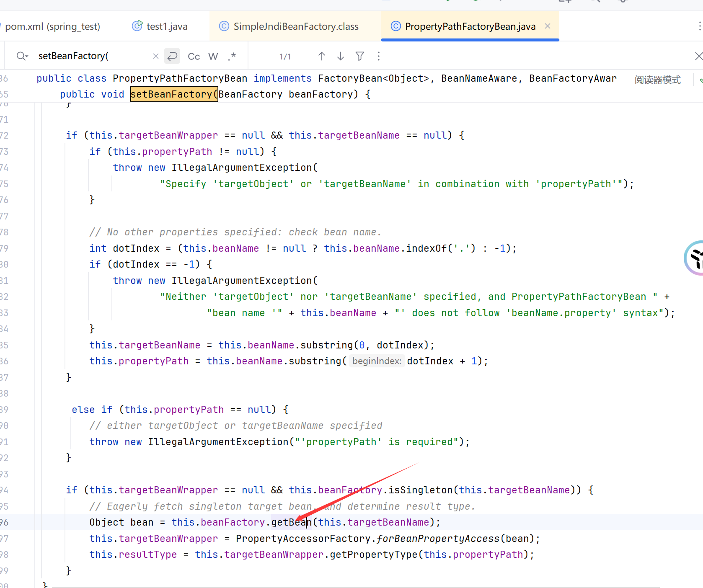703x588 pixels.
Task: Click the class name PropertyPathFactoryBean in header
Action: [180, 78]
